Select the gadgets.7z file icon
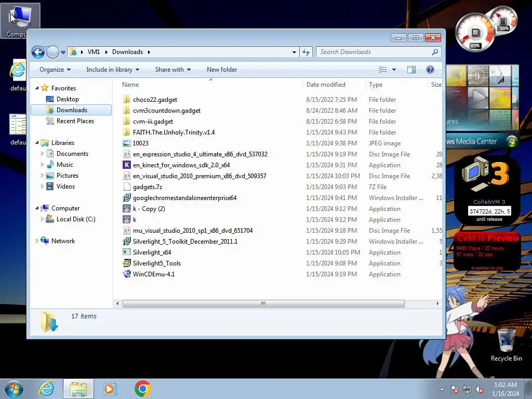Viewport: 532px width, 399px height. click(127, 187)
